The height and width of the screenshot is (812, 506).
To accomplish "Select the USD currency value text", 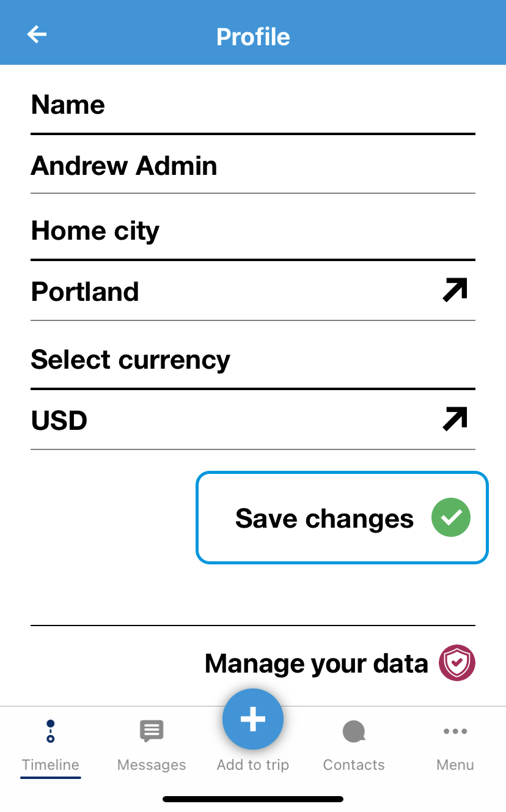I will pyautogui.click(x=59, y=421).
